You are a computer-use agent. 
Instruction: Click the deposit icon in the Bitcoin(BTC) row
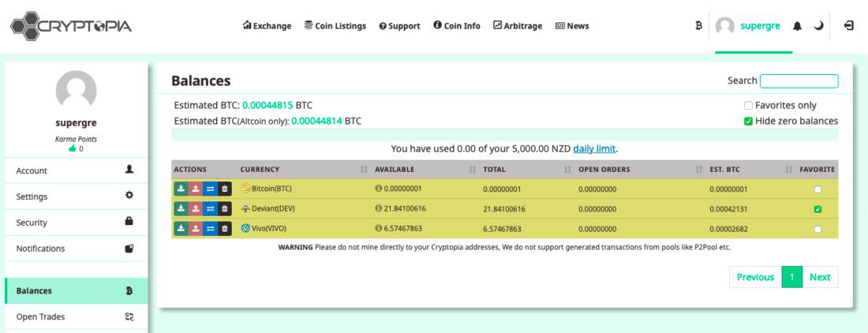tap(181, 189)
